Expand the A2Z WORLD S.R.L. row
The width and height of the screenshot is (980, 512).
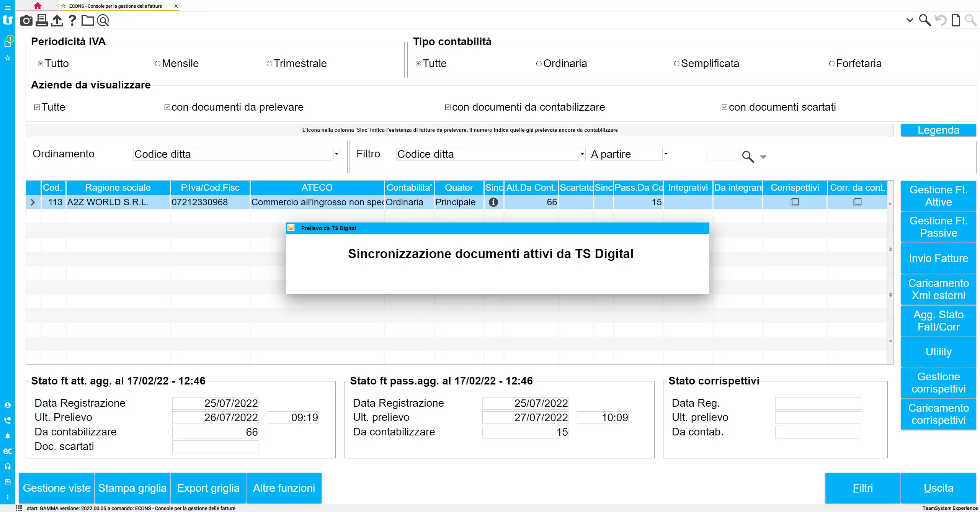pos(33,202)
